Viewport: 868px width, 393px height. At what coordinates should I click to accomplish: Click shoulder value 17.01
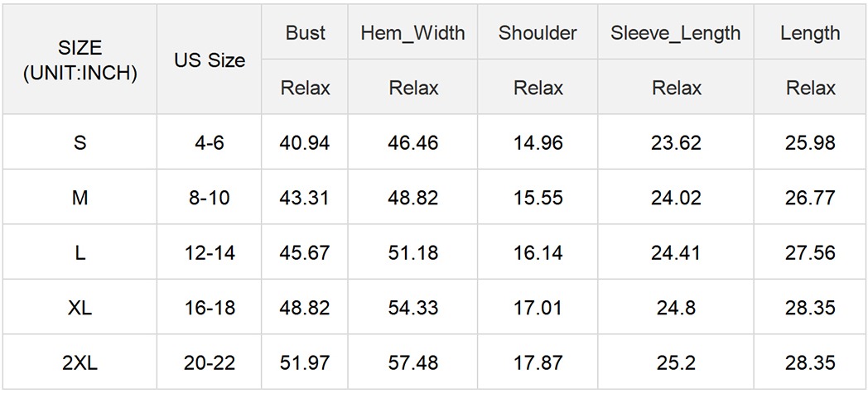click(538, 308)
